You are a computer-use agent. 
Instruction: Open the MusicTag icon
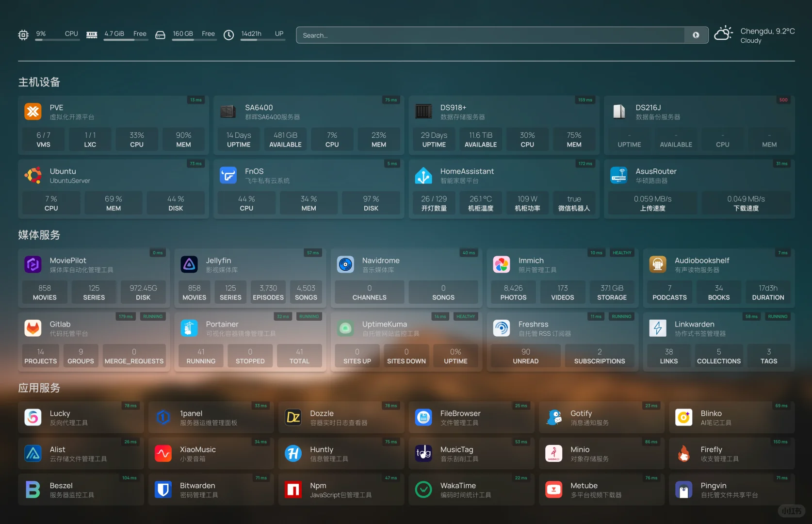pos(423,454)
